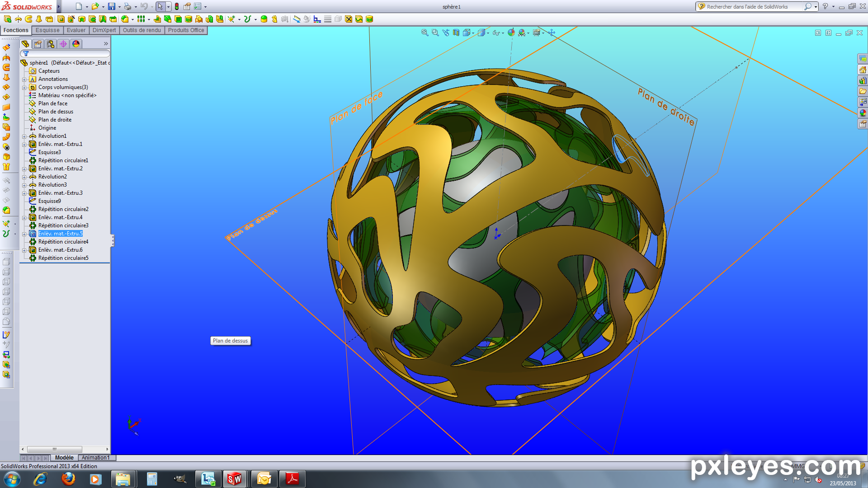
Task: Expand the right viewport pane with the arrow button
Action: click(828, 33)
